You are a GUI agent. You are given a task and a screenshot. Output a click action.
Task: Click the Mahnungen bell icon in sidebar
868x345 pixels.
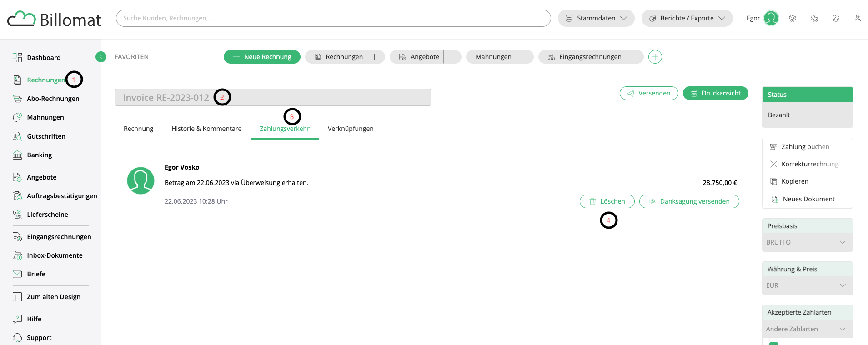17,117
